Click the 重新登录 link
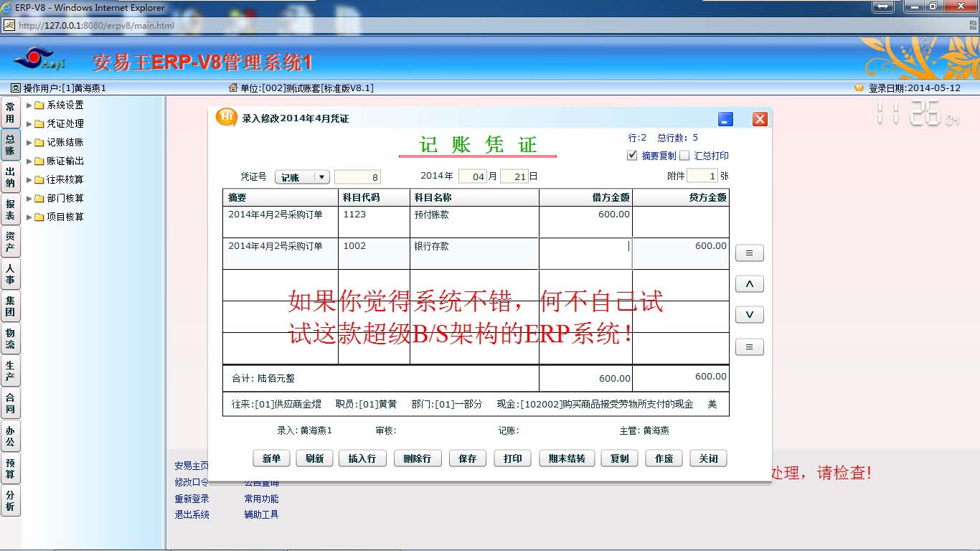Viewport: 980px width, 551px height. [x=192, y=499]
